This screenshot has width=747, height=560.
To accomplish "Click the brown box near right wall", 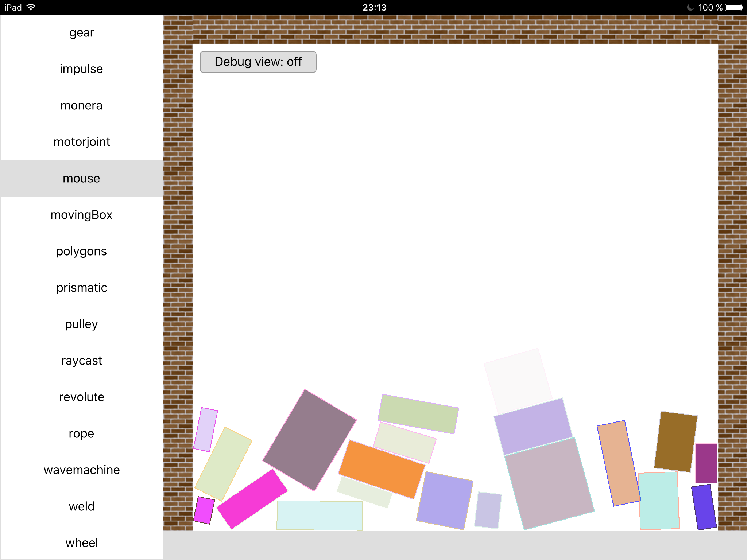I will 676,441.
